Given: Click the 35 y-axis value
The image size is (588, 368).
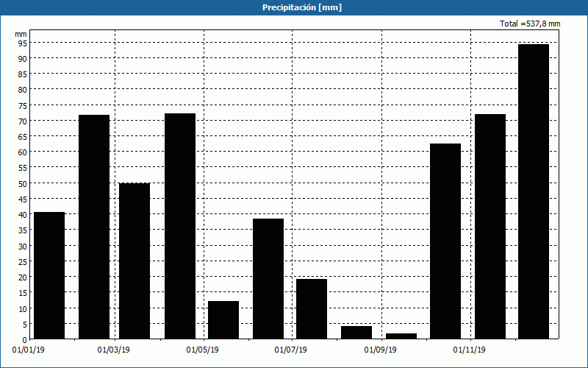Looking at the screenshot, I should point(23,230).
